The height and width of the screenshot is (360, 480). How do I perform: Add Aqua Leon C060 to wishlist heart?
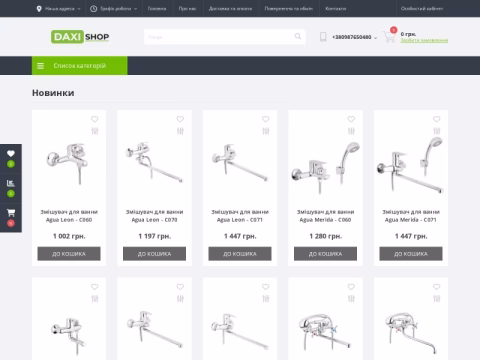(x=95, y=119)
